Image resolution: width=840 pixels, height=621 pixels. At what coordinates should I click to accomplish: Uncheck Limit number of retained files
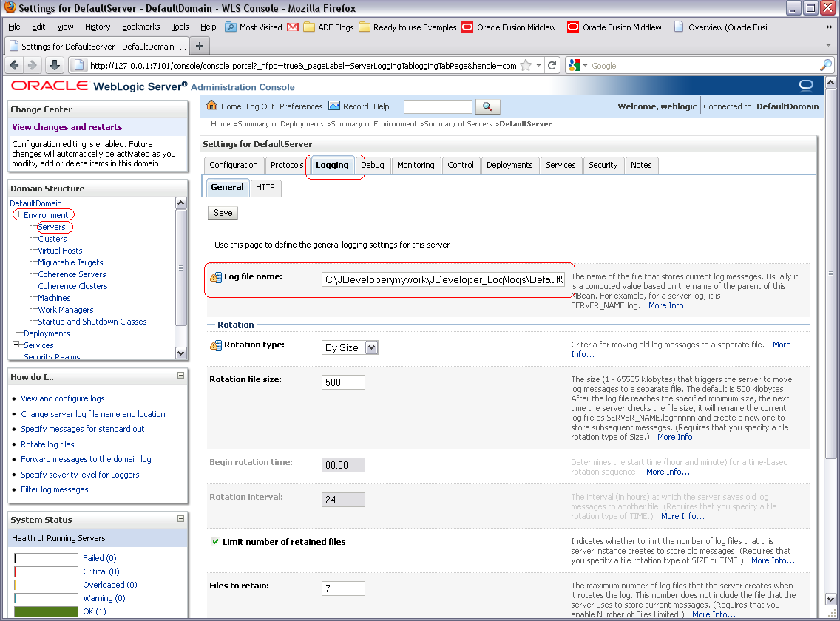pyautogui.click(x=216, y=541)
